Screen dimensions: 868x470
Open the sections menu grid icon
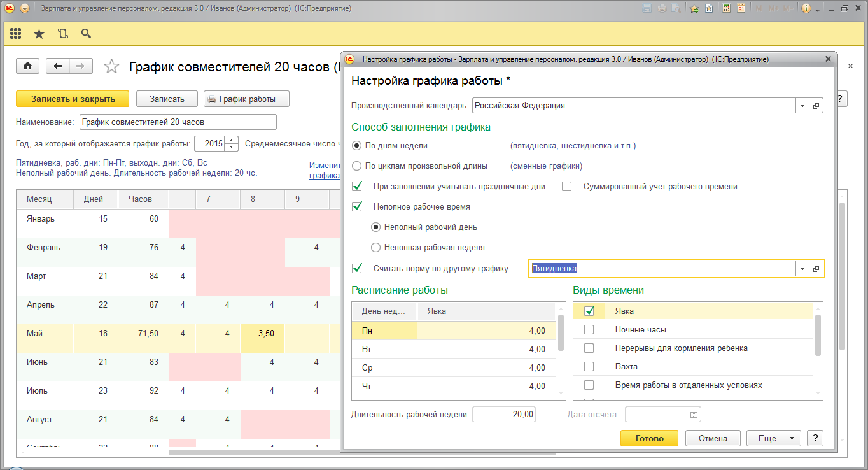click(x=16, y=34)
